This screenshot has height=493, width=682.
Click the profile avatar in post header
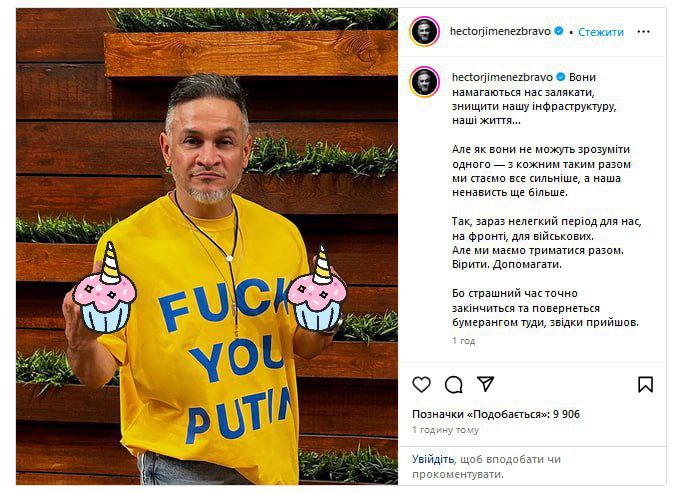[424, 31]
